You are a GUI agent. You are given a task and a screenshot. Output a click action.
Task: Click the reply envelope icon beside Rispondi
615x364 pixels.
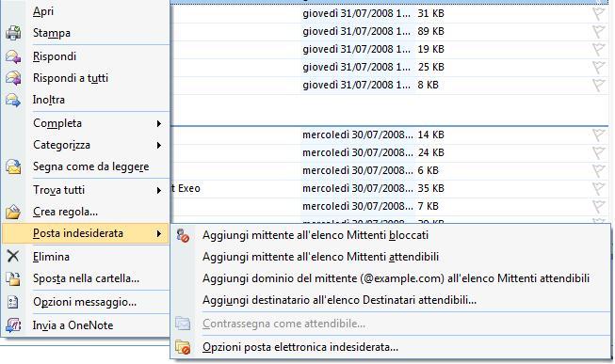click(13, 56)
